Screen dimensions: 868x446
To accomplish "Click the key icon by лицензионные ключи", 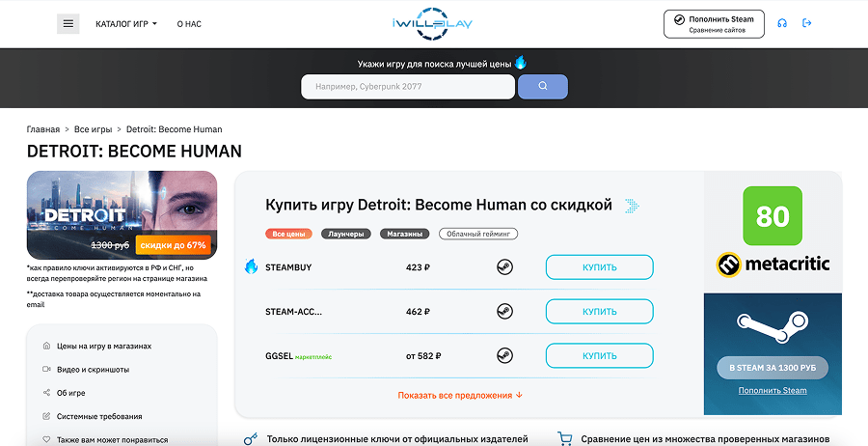I will coord(251,438).
